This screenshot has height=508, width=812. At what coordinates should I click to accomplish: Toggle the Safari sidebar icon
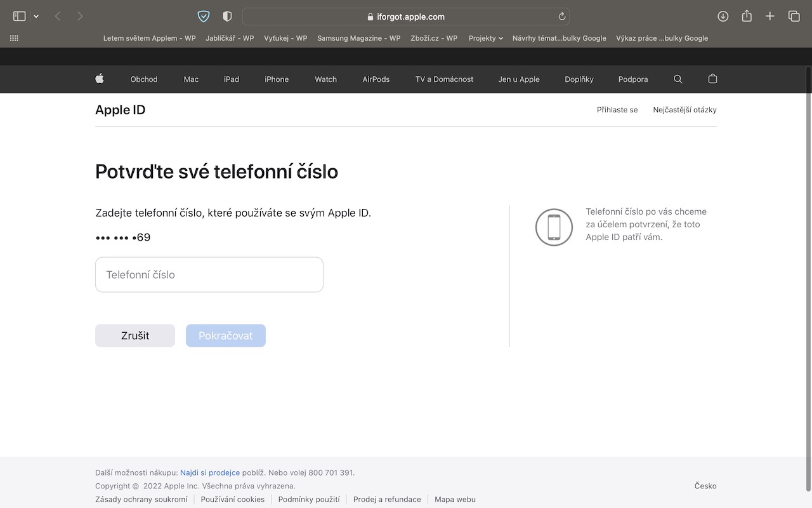(x=19, y=17)
